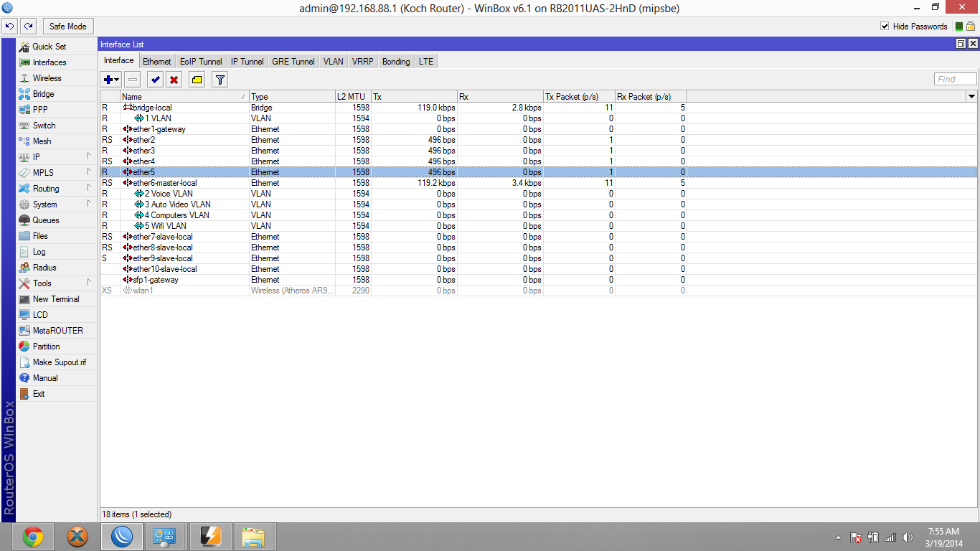Click the yellow Comment button

(x=197, y=80)
